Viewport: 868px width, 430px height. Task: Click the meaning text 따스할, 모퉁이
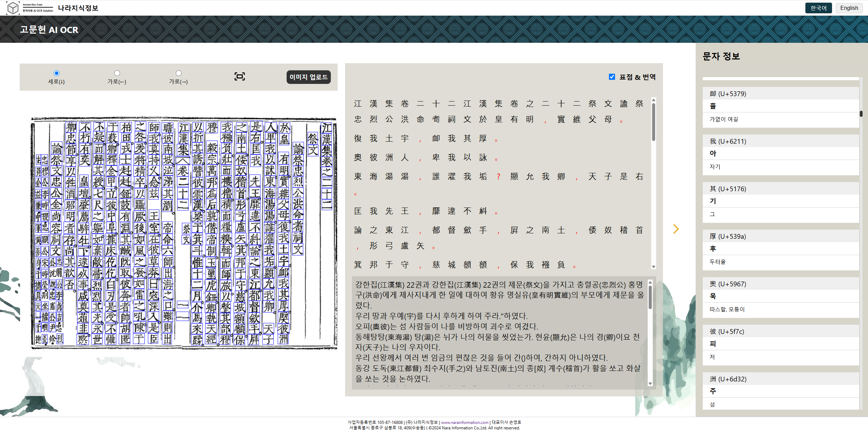pos(727,309)
